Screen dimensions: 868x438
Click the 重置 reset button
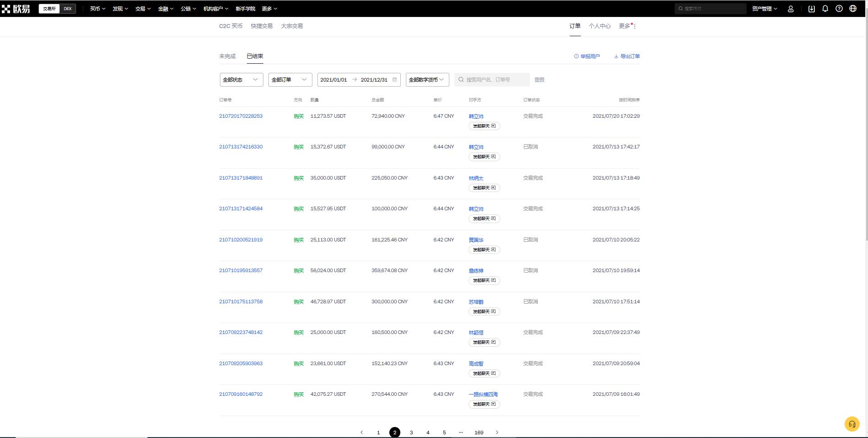click(540, 80)
